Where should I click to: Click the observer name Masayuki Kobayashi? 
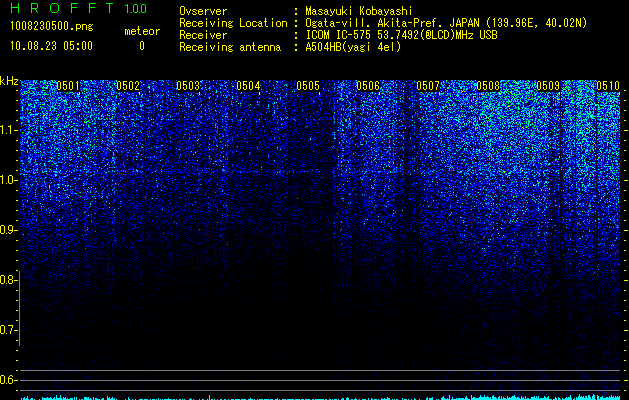(359, 11)
